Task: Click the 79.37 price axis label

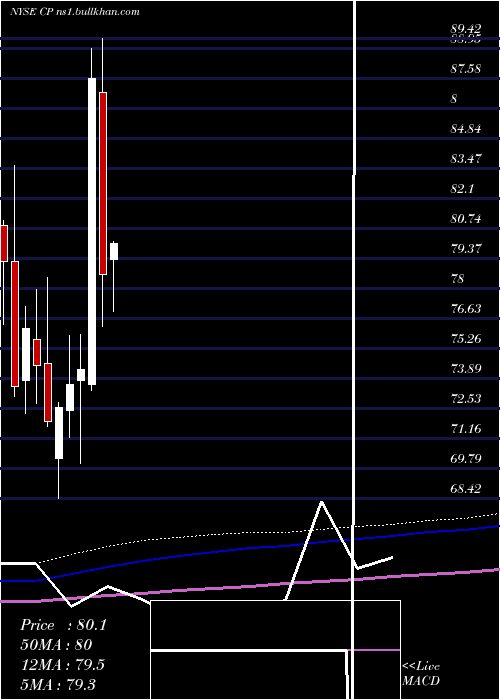Action: [x=466, y=249]
